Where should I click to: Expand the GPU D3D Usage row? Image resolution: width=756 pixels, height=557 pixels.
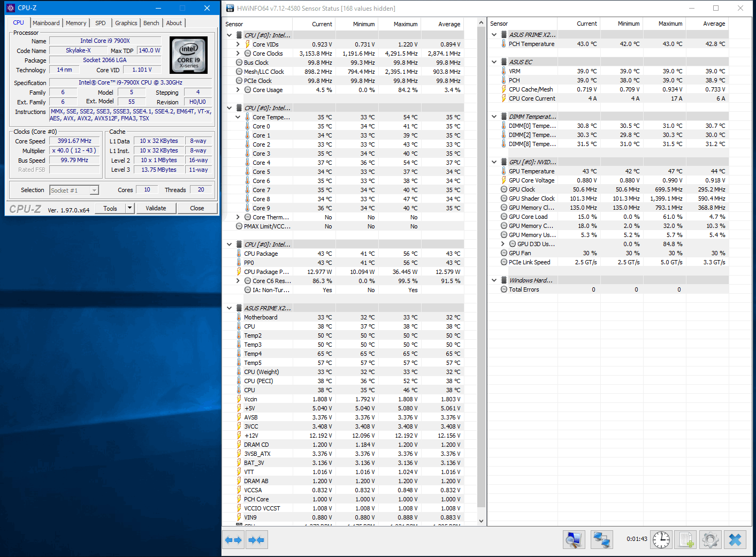tap(503, 244)
